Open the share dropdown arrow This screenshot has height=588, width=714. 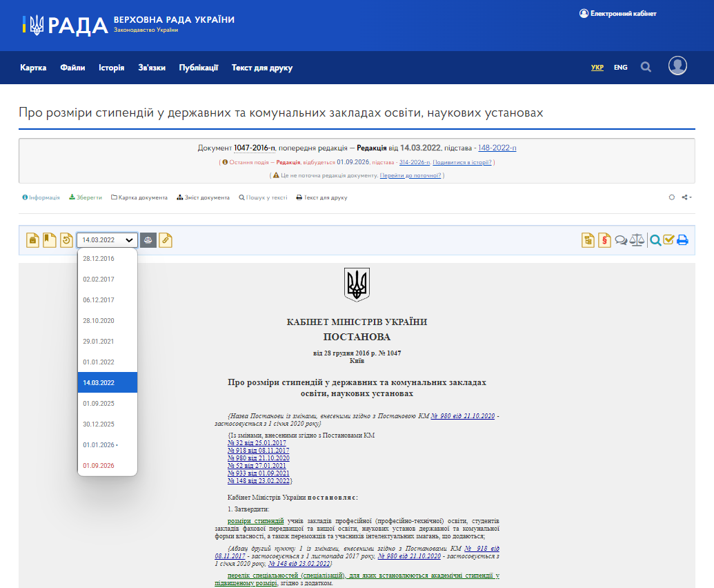tap(687, 197)
